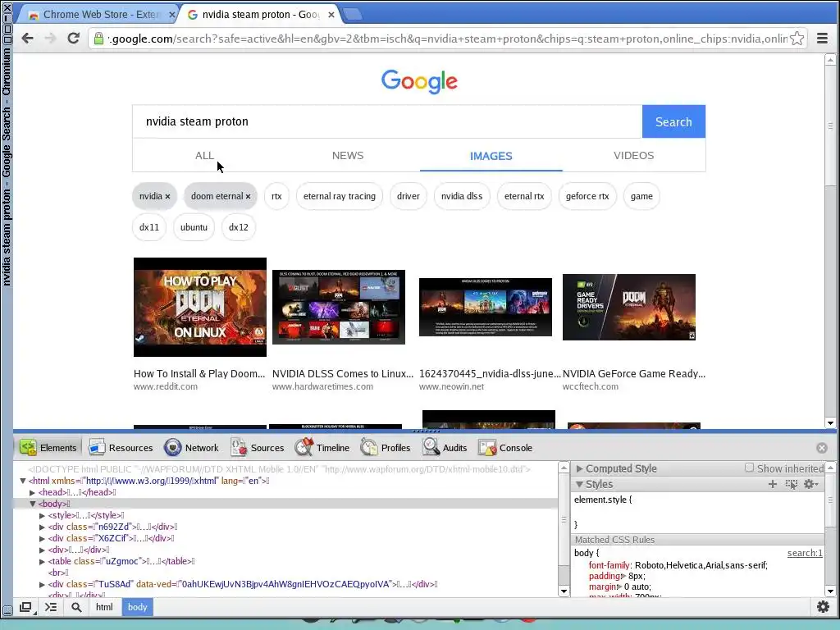The image size is (840, 630).
Task: Expand the table class uZgmoc node
Action: [x=43, y=561]
